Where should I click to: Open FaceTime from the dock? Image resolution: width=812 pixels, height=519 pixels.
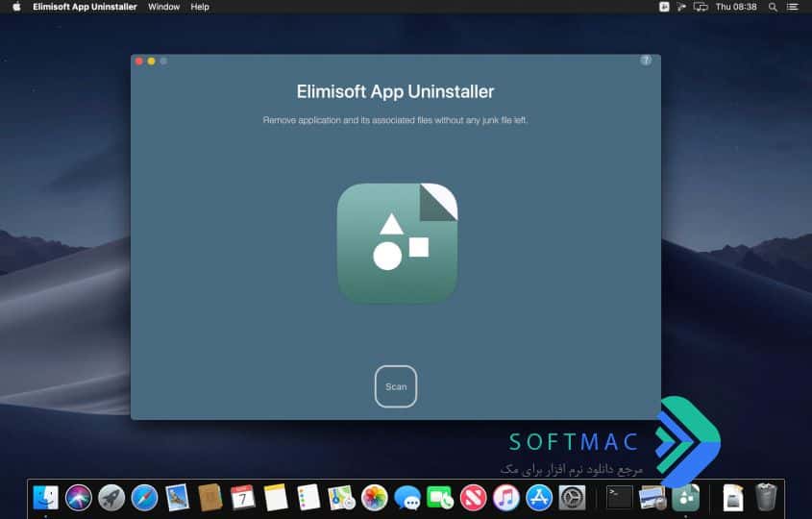(440, 498)
